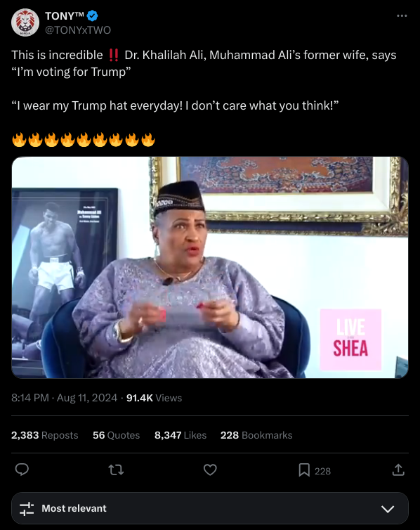The width and height of the screenshot is (420, 530).
Task: Click the blue verified badge next to TONY
Action: 93,15
